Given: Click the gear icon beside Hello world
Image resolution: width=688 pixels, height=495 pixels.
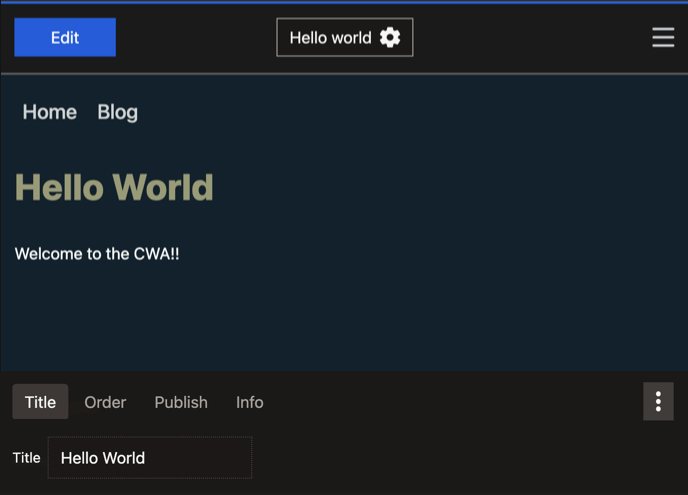Looking at the screenshot, I should pyautogui.click(x=390, y=38).
